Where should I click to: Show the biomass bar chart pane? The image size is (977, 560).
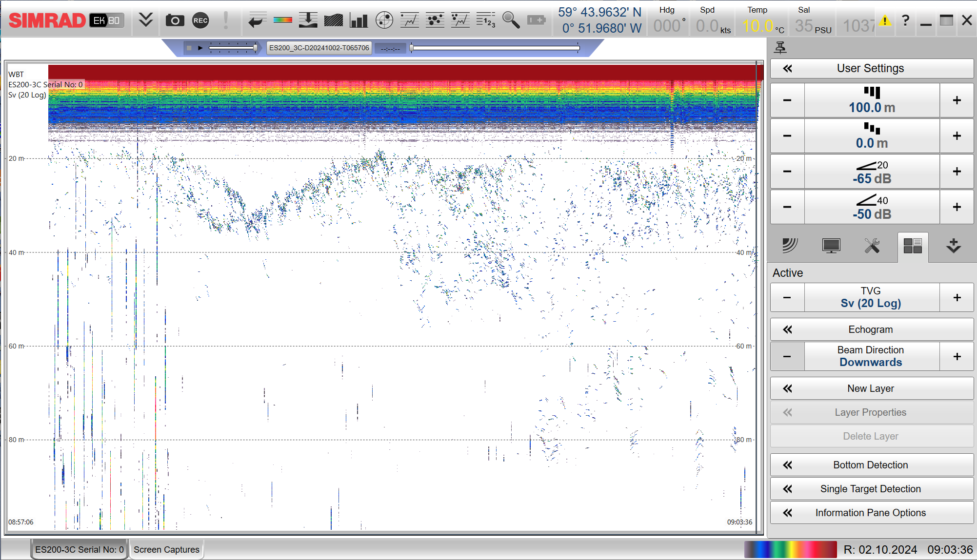point(359,20)
